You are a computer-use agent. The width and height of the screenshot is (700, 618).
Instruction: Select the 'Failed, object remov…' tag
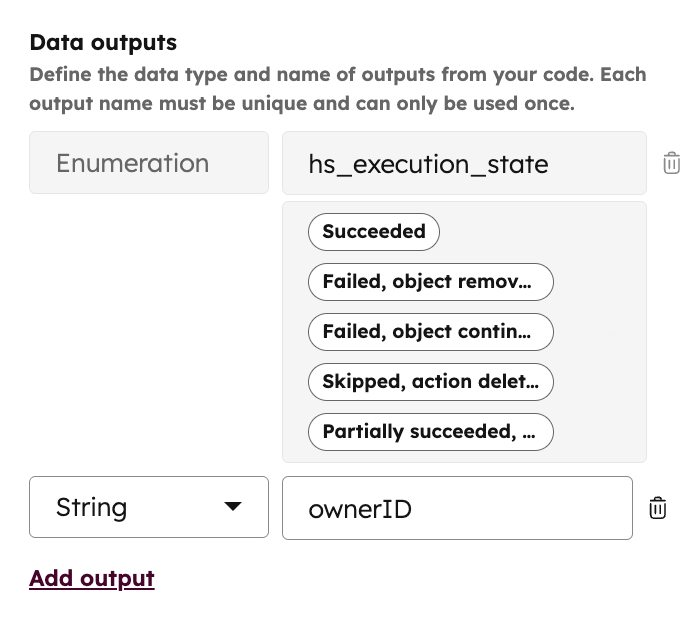click(x=430, y=282)
